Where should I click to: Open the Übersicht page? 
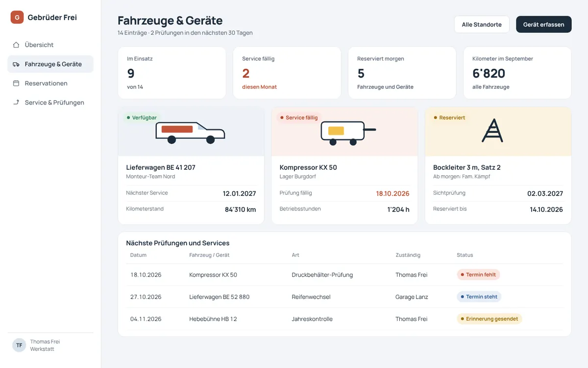pos(50,45)
